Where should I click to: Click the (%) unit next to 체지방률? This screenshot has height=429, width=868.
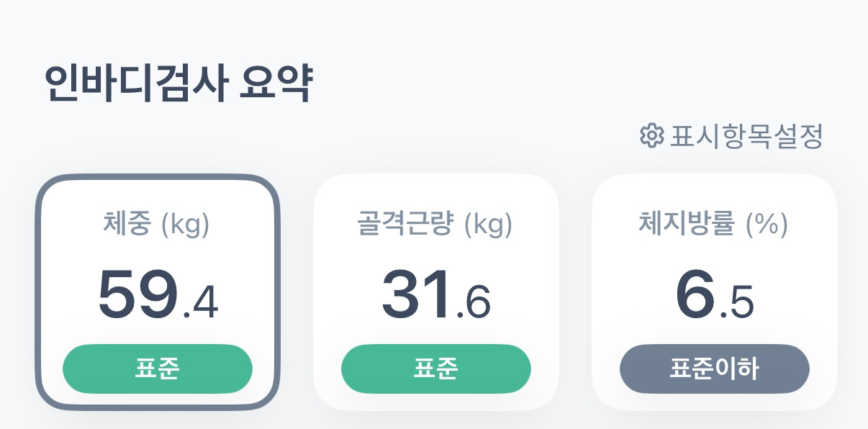point(766,225)
